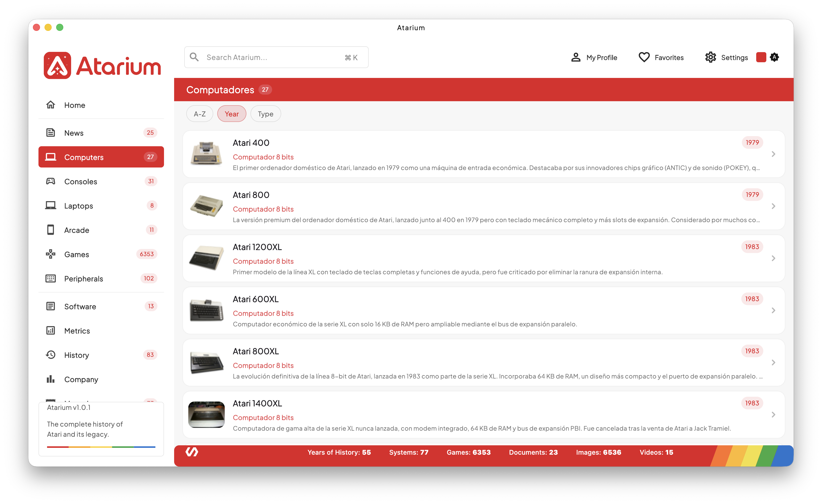Click the Peripherals keyboard icon

pos(51,279)
